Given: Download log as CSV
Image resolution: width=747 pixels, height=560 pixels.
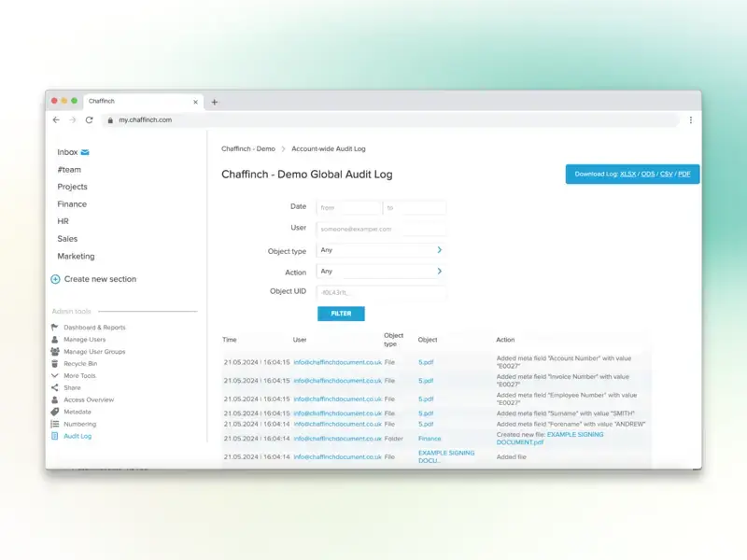Looking at the screenshot, I should pyautogui.click(x=667, y=175).
